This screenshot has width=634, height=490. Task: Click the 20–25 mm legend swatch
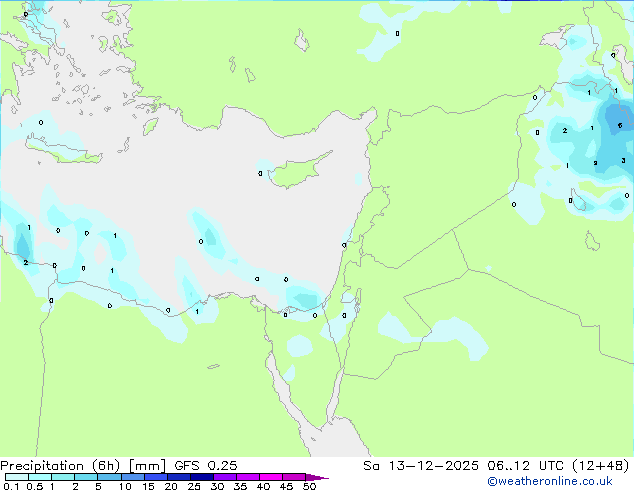[x=179, y=477]
